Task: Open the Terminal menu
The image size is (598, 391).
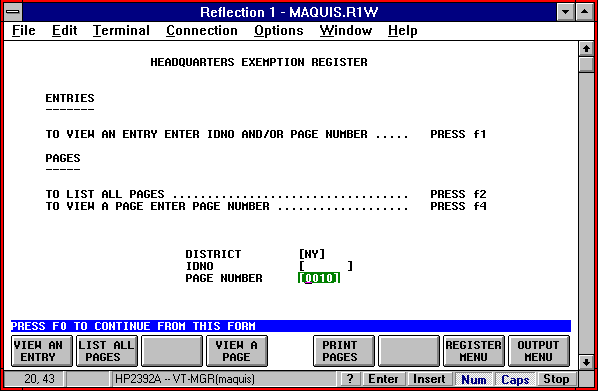Action: pyautogui.click(x=121, y=31)
